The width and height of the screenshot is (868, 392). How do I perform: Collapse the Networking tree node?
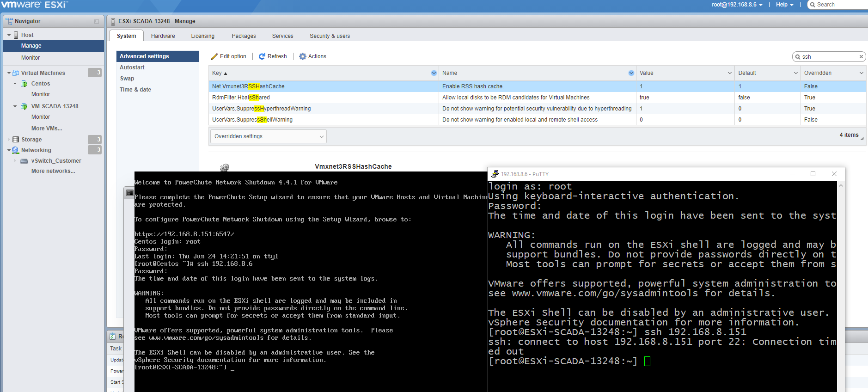[9, 150]
